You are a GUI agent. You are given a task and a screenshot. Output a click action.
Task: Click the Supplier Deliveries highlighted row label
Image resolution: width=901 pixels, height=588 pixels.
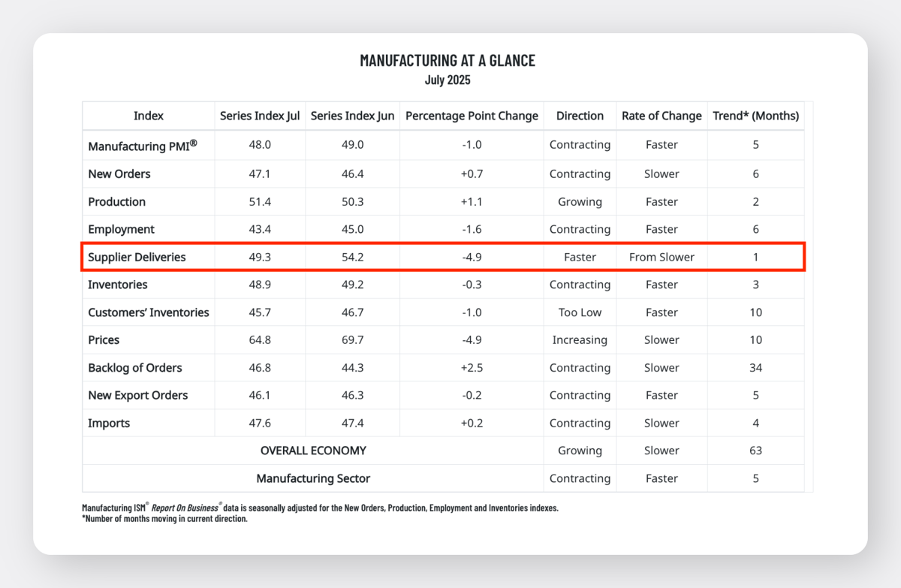tap(137, 257)
